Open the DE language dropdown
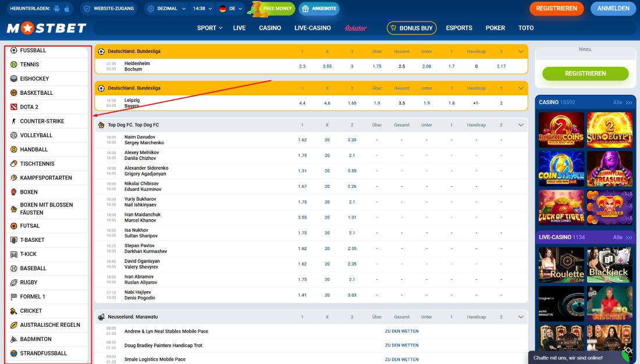The image size is (640, 364). [230, 9]
